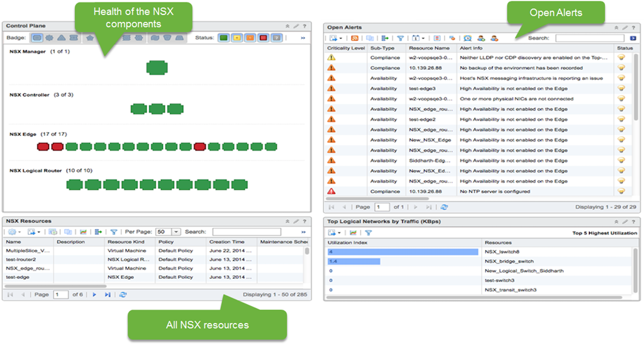The height and width of the screenshot is (345, 644).
Task: Sort by Criticality Level column header
Action: tap(345, 48)
